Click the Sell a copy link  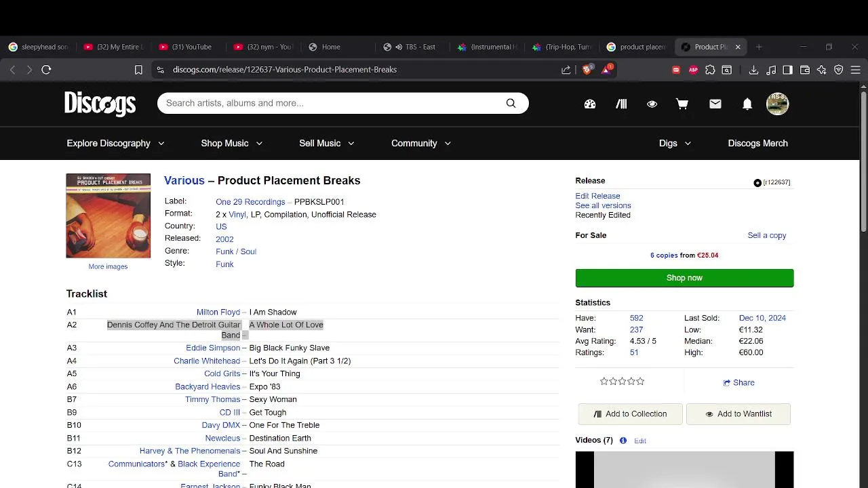coord(767,235)
